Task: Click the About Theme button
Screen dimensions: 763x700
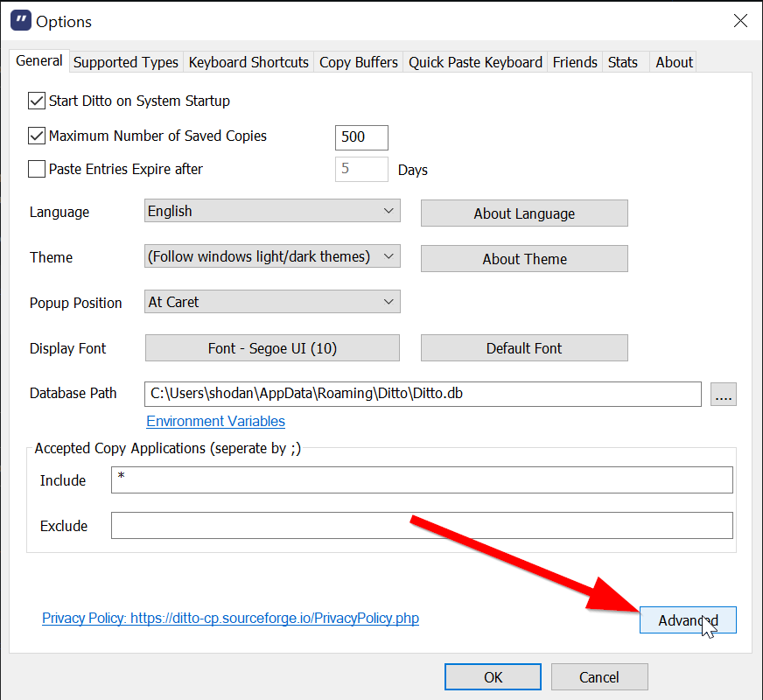Action: click(524, 259)
